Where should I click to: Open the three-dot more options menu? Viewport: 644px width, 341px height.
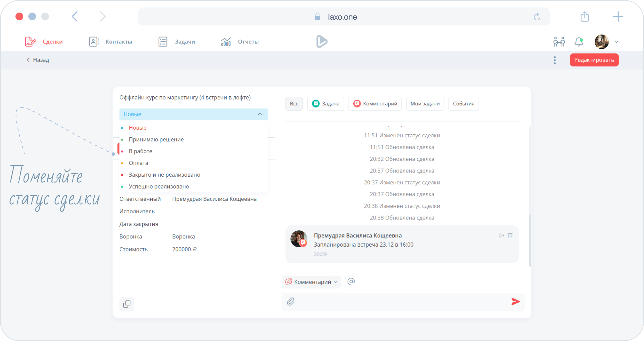coord(554,60)
